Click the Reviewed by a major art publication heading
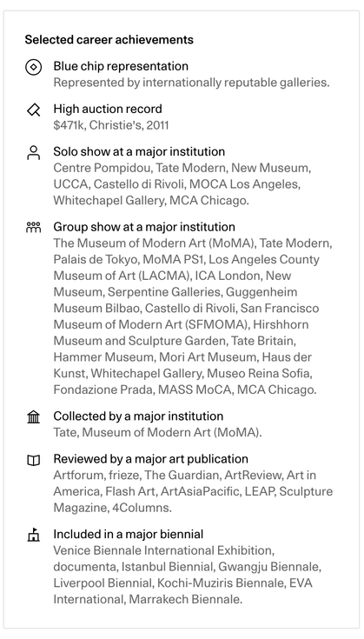 (x=150, y=459)
